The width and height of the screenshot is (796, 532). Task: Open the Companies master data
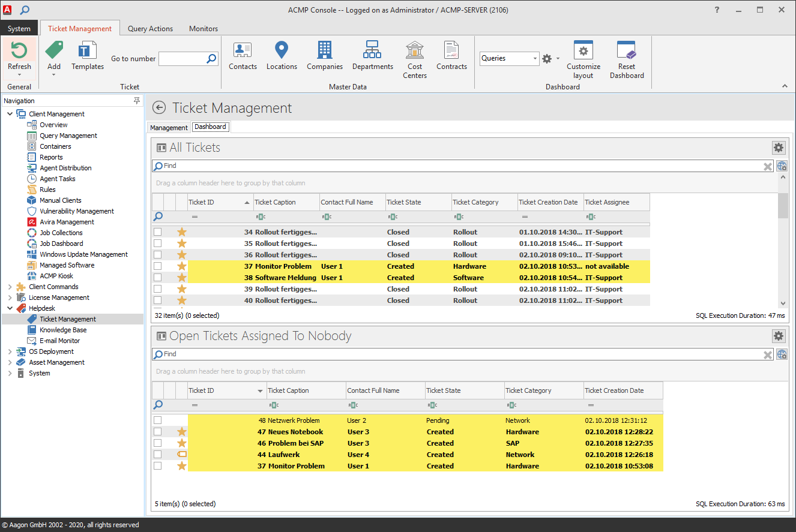(325, 50)
